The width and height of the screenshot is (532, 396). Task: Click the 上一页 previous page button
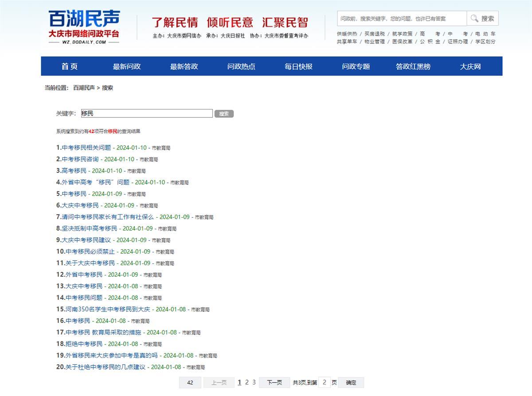[x=219, y=383]
